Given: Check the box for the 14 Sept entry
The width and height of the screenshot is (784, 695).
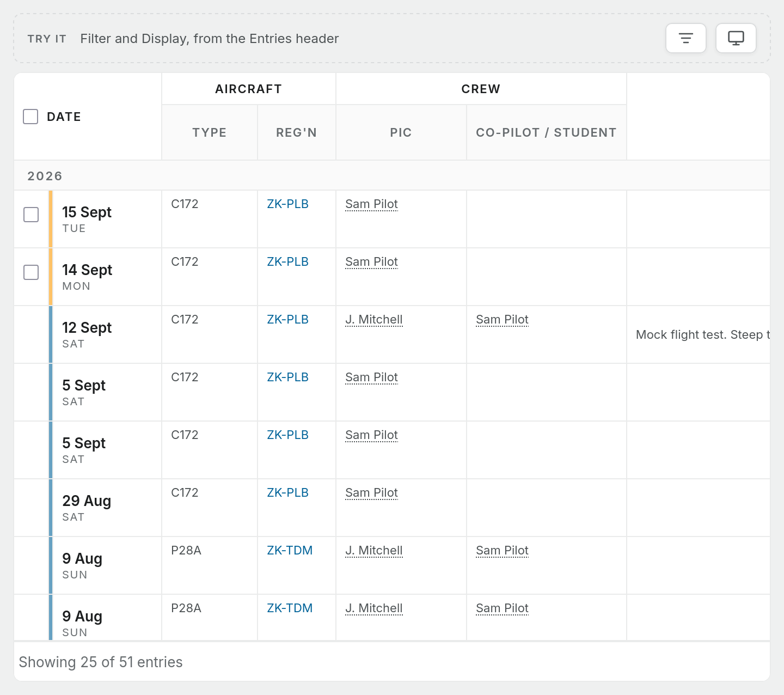Looking at the screenshot, I should 31,272.
